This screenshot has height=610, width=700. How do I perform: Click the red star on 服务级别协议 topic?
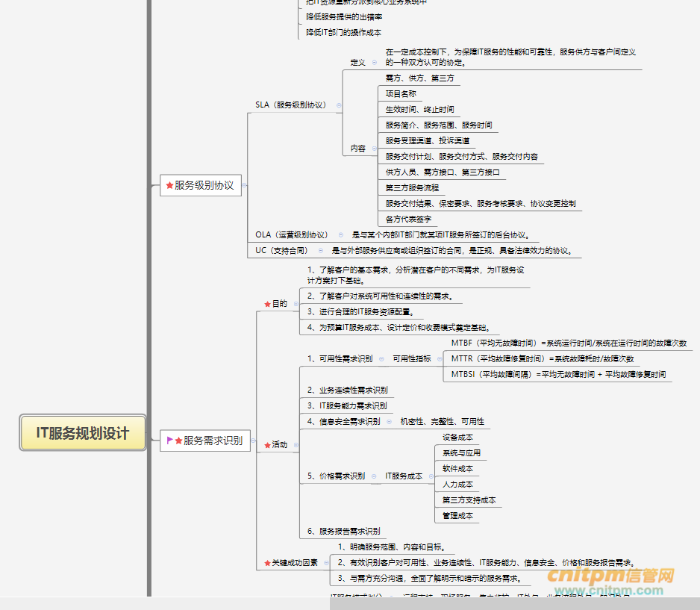pyautogui.click(x=169, y=185)
